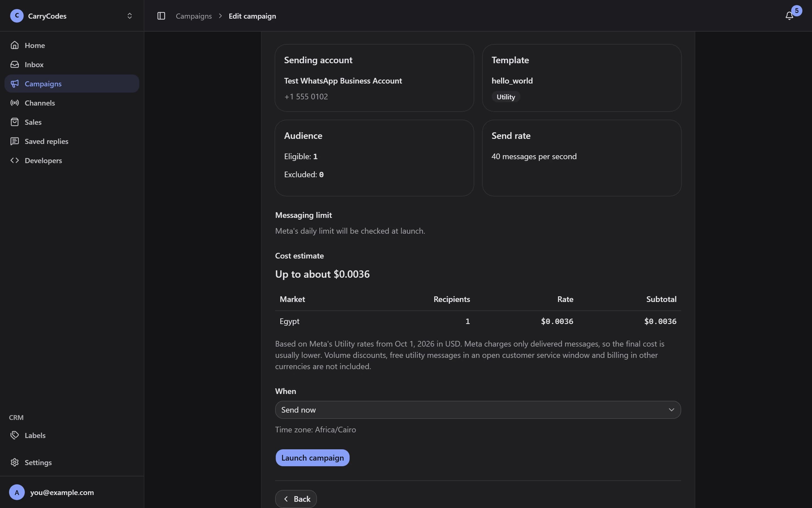Viewport: 812px width, 508px height.
Task: Click the Campaigns megaphone icon
Action: [x=14, y=83]
